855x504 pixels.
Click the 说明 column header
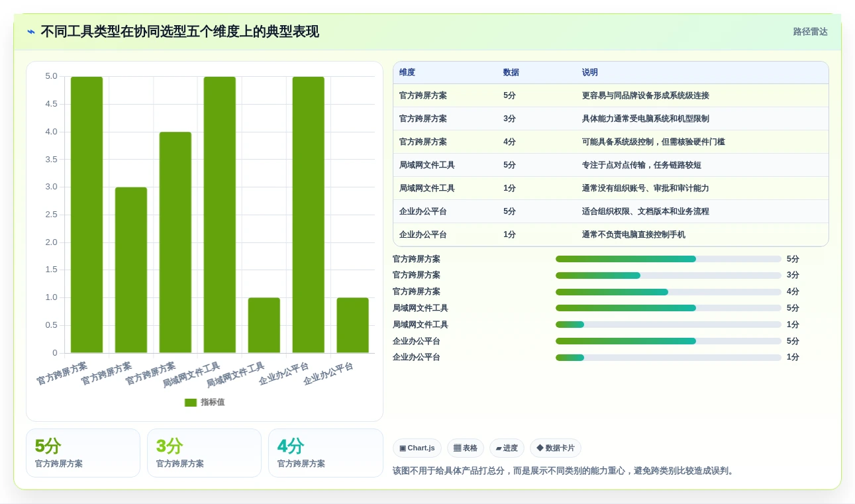pos(590,73)
